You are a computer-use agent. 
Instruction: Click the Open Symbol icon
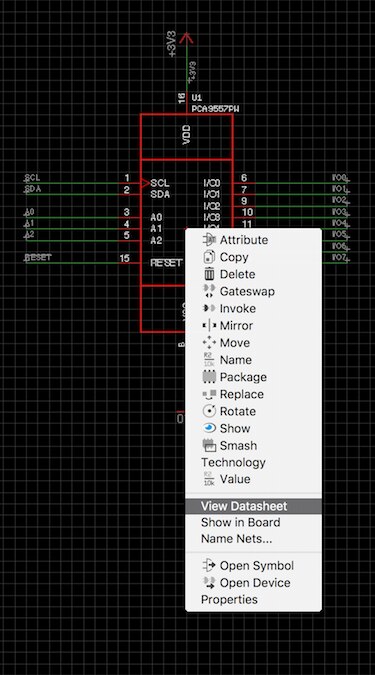click(x=209, y=565)
